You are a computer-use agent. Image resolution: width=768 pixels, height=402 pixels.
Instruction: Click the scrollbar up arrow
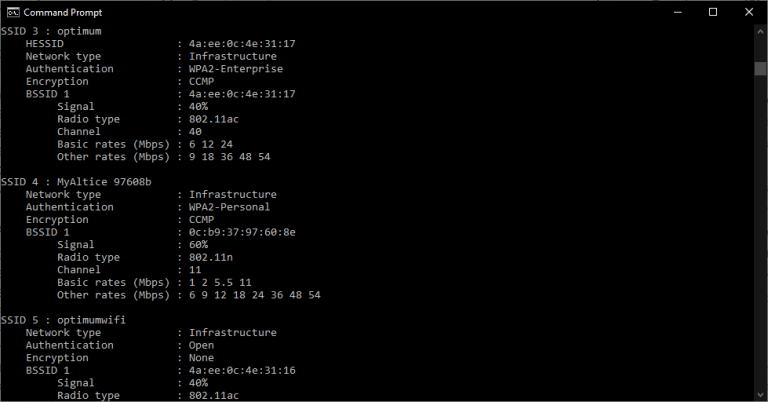click(760, 30)
